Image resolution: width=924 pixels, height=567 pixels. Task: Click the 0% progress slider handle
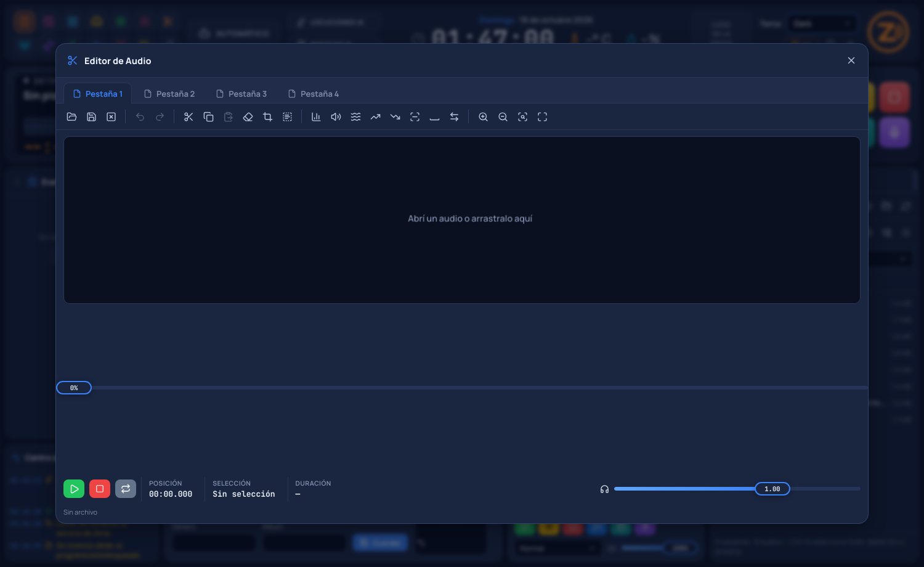[x=74, y=388]
